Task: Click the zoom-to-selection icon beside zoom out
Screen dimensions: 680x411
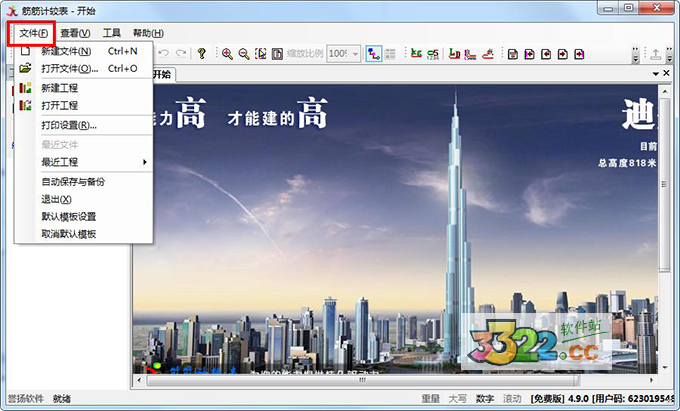Action: pyautogui.click(x=261, y=54)
